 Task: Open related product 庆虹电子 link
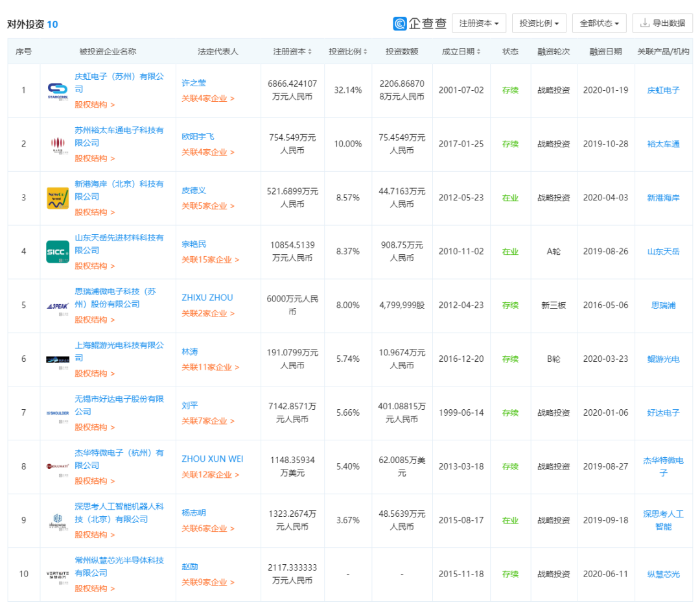pos(664,91)
